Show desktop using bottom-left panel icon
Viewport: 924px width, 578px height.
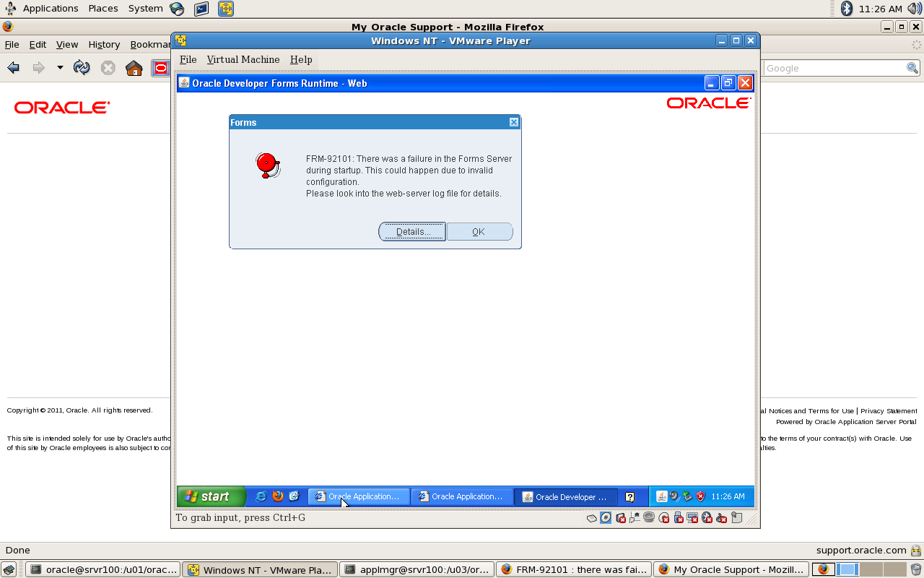[9, 569]
